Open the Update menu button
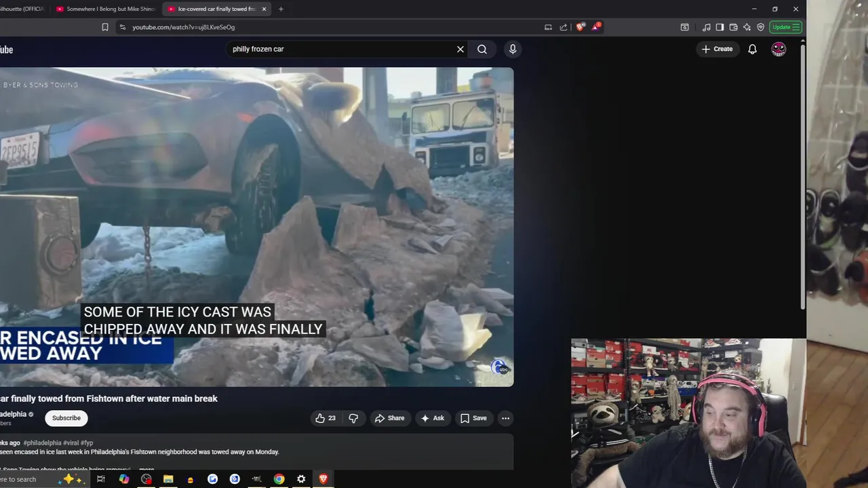The width and height of the screenshot is (868, 488). pos(786,27)
